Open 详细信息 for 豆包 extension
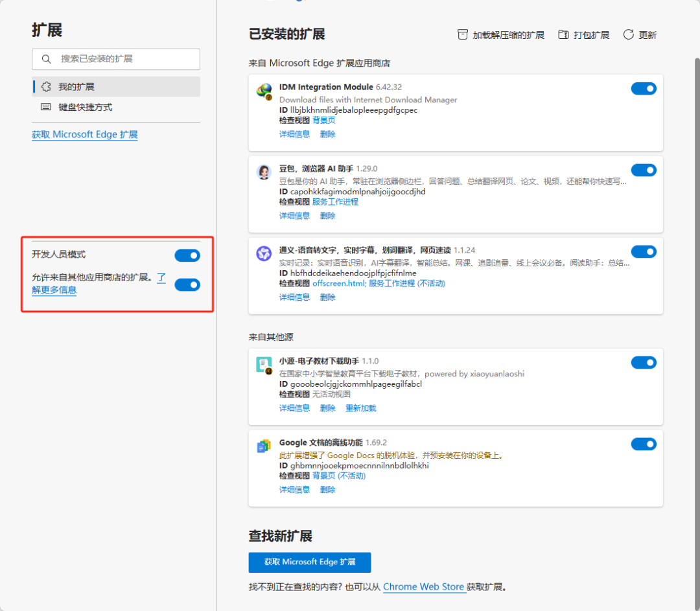 (x=294, y=216)
